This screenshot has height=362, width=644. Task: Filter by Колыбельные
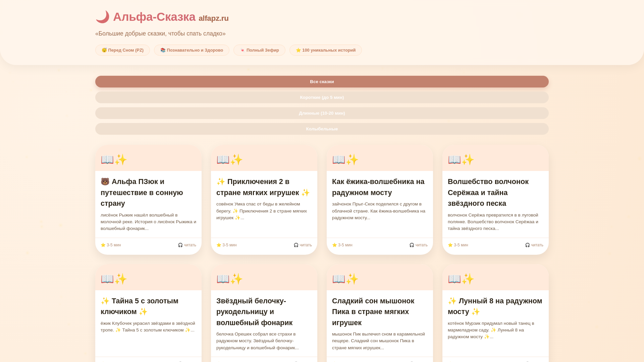[322, 129]
